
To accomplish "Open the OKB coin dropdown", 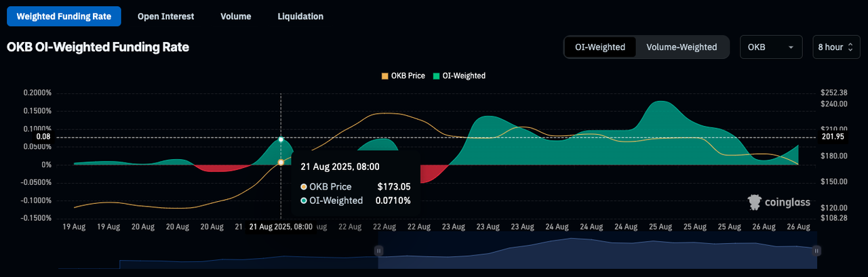I will tap(771, 47).
